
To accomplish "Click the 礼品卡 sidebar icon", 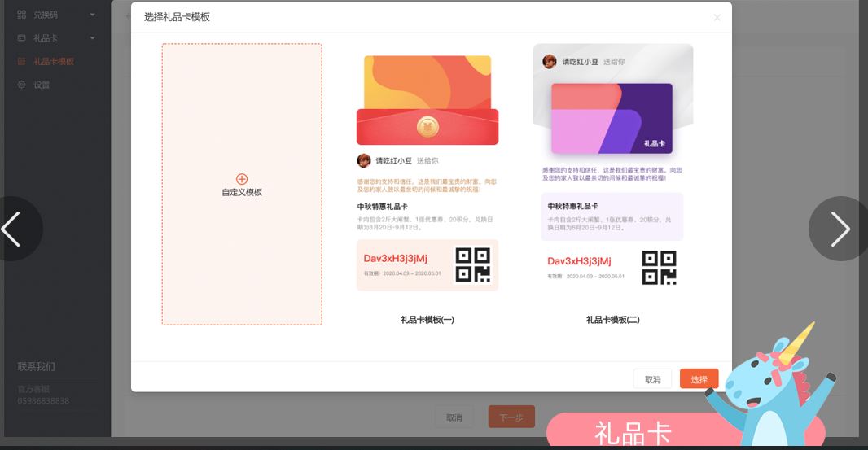I will (x=22, y=38).
